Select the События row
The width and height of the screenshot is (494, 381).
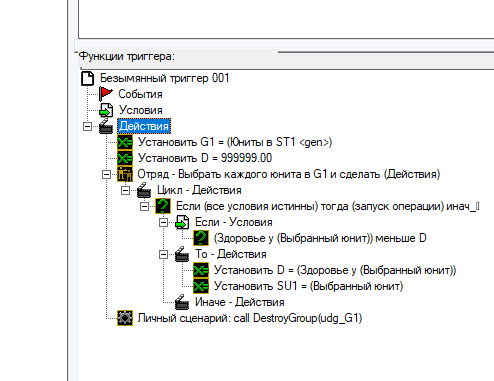(x=140, y=94)
